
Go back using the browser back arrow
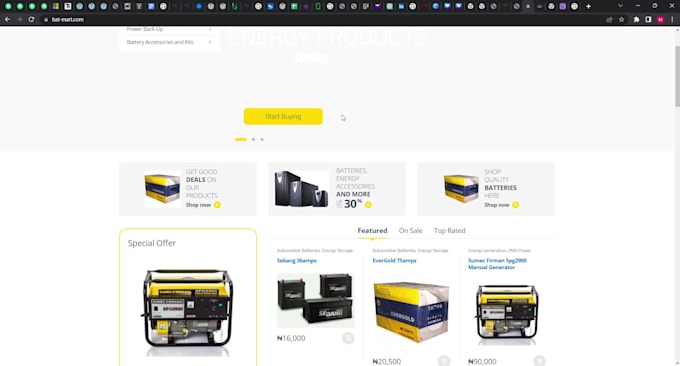click(7, 20)
